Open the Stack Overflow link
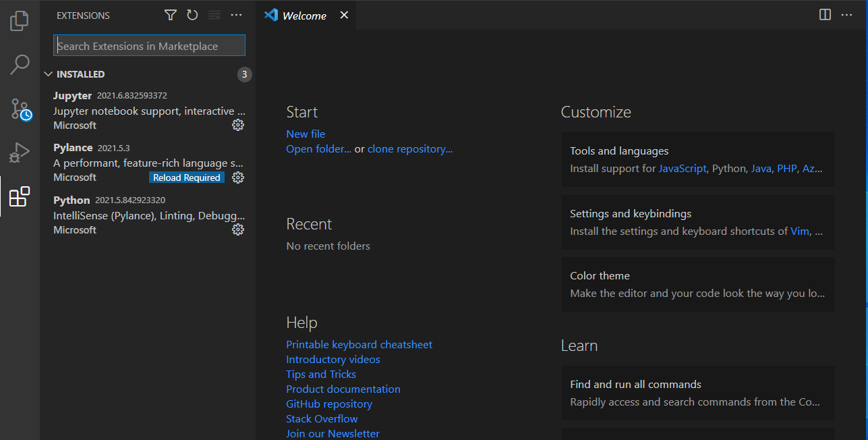This screenshot has width=868, height=440. pyautogui.click(x=322, y=418)
